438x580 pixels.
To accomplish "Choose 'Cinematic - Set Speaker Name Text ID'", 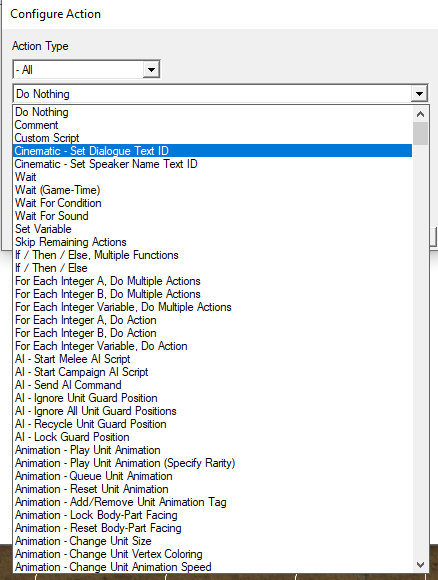I will 213,164.
